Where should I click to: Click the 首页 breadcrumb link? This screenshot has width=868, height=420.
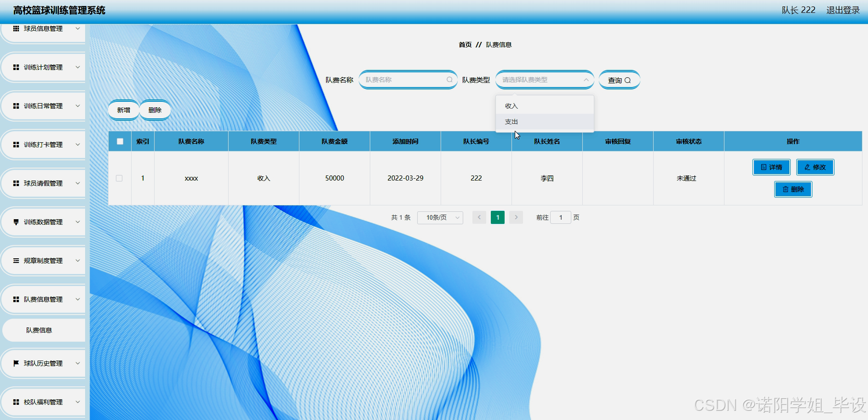pyautogui.click(x=465, y=45)
